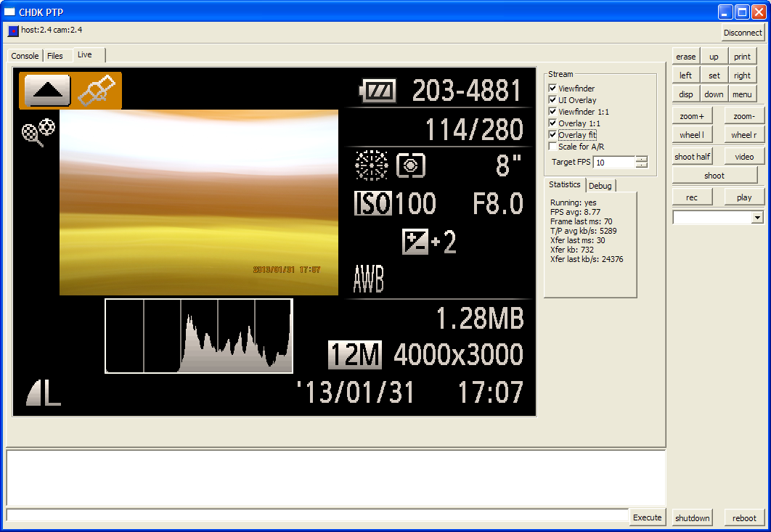Image resolution: width=771 pixels, height=532 pixels.
Task: Click the up-arrow icon in the camera overlay
Action: 47,91
